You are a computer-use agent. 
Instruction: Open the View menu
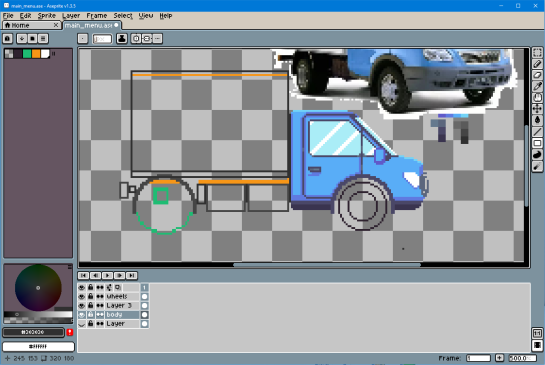click(x=146, y=16)
